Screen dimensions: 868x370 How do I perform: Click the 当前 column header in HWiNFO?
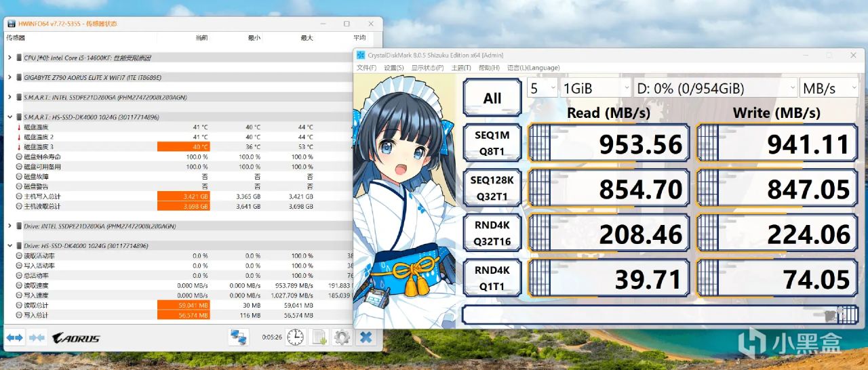tap(201, 38)
